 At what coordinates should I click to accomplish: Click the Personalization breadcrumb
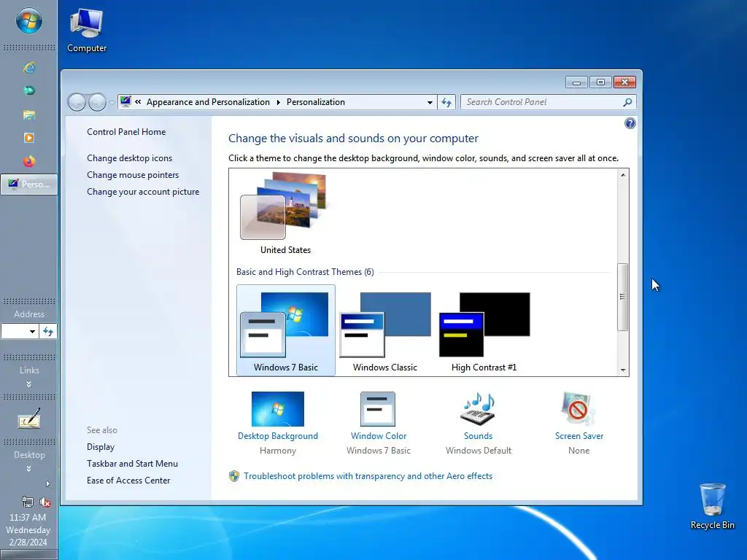[315, 102]
